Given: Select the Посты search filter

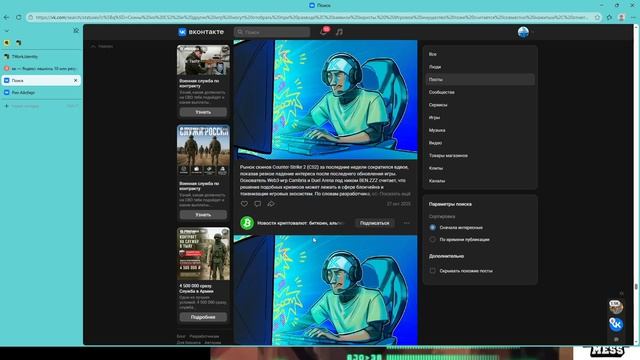Looking at the screenshot, I should tap(480, 79).
